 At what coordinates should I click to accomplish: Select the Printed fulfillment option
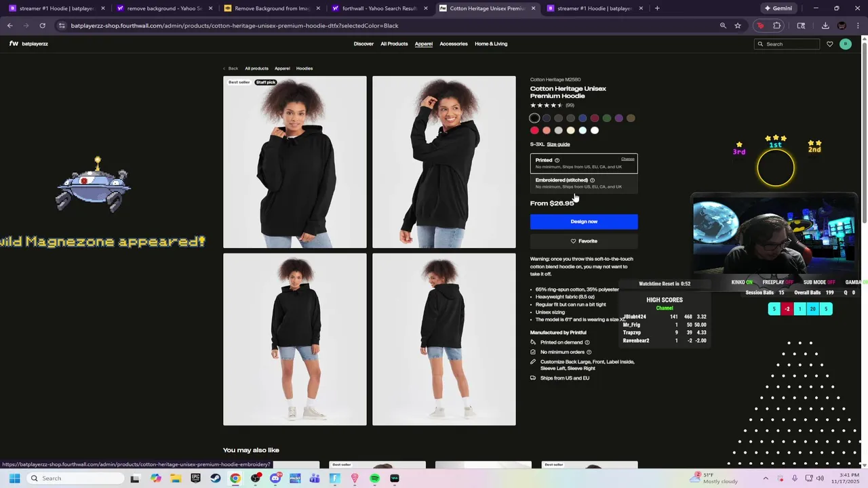point(584,163)
